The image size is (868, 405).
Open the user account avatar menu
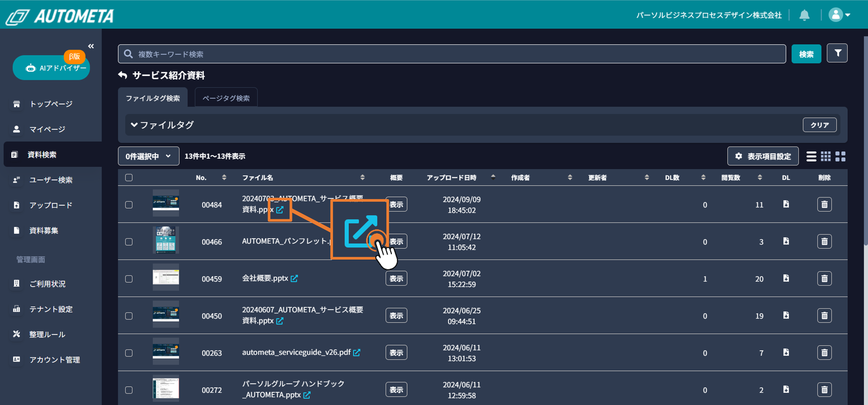pyautogui.click(x=839, y=15)
